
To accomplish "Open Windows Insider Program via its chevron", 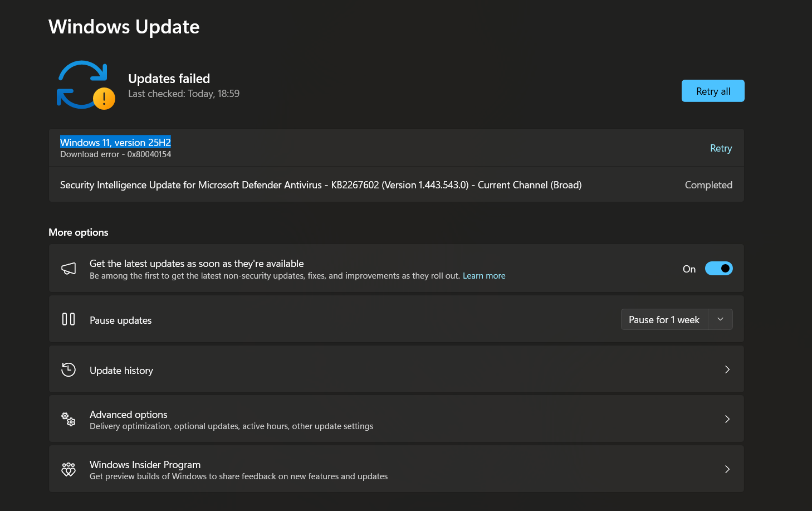I will [727, 469].
